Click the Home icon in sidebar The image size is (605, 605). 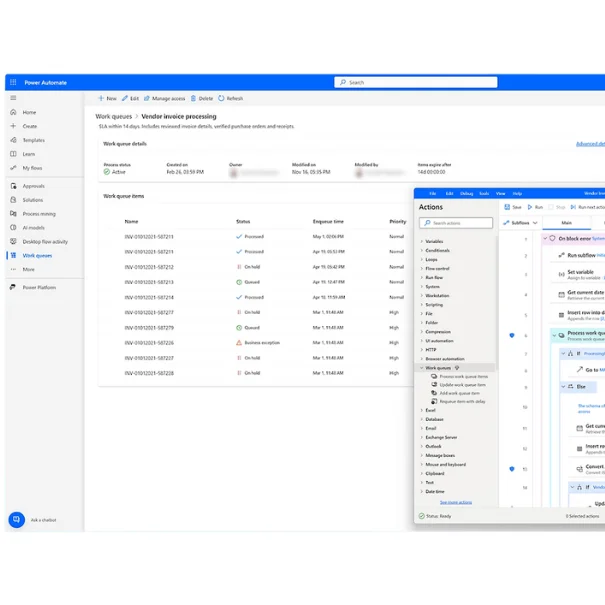tap(13, 112)
